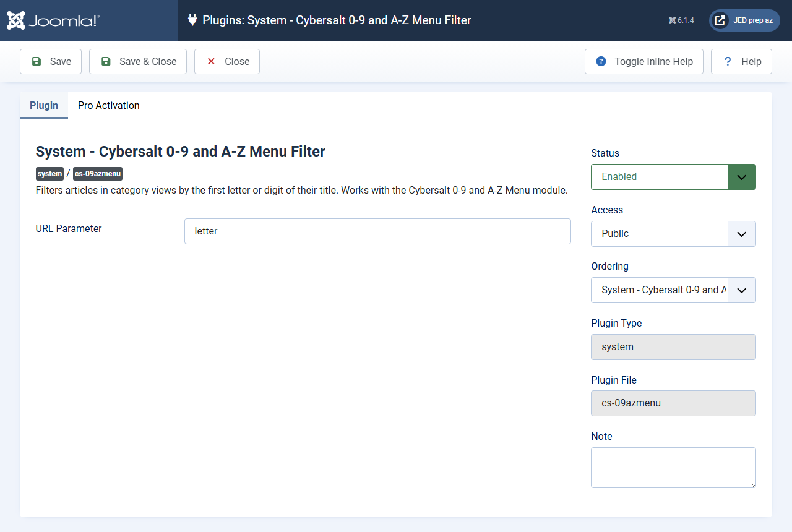
Task: Click the Joomla logo
Action: point(53,20)
